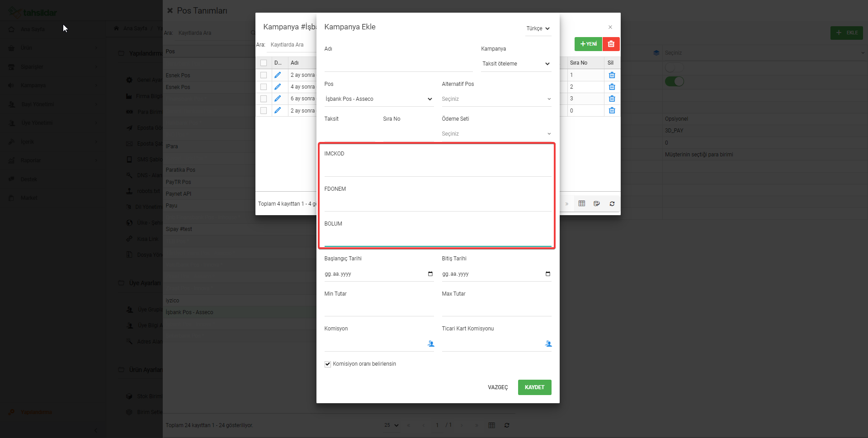This screenshot has width=868, height=438.
Task: Toggle 'Komisiyon oranı belirlensin' checkbox
Action: 328,364
